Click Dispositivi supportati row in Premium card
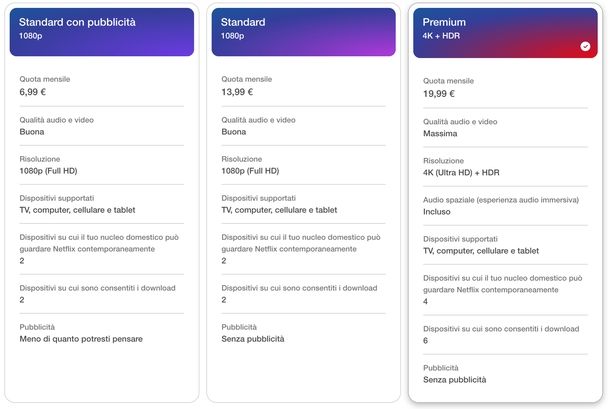The image size is (610, 409). tap(505, 245)
